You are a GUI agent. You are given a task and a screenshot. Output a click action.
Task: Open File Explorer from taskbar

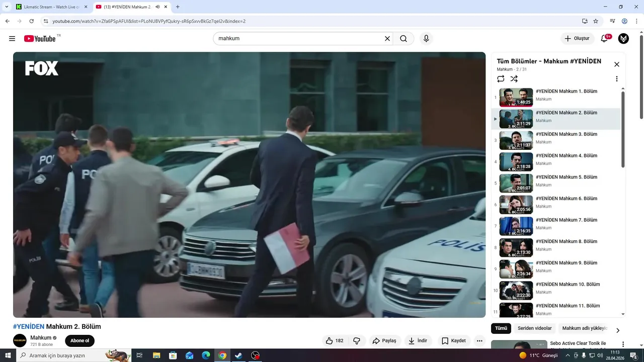[x=156, y=355]
